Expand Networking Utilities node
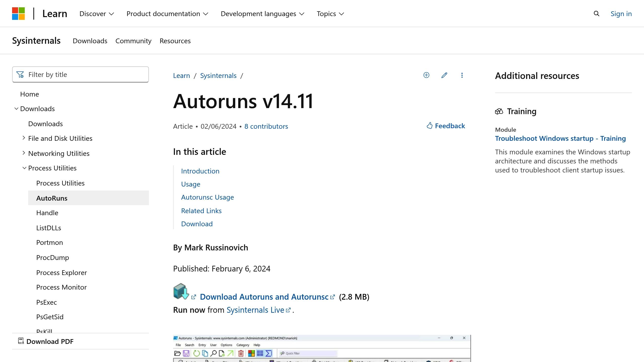 24,153
